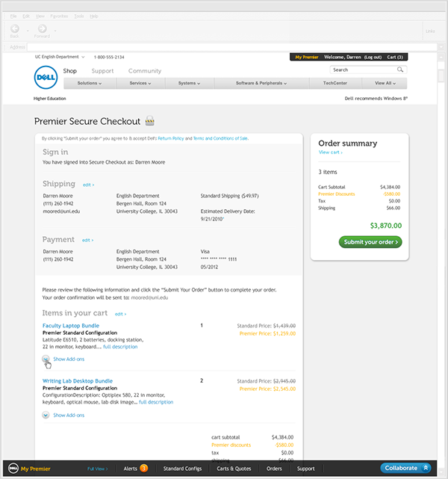Click the search magnifier icon
This screenshot has height=479, width=448.
coord(399,69)
